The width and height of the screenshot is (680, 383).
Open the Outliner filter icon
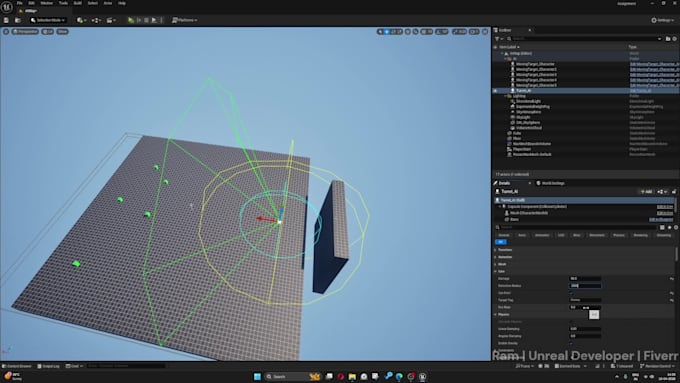pos(498,39)
